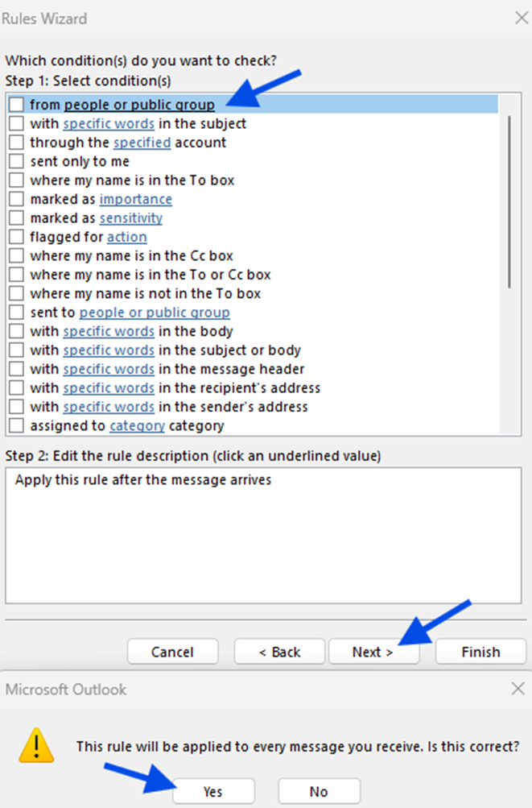Screen dimensions: 532x808
Task: Click Finish to complete the rule
Action: click(x=480, y=652)
